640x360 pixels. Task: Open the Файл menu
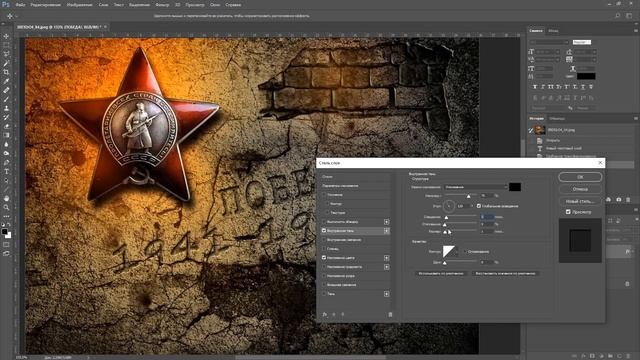tap(20, 5)
